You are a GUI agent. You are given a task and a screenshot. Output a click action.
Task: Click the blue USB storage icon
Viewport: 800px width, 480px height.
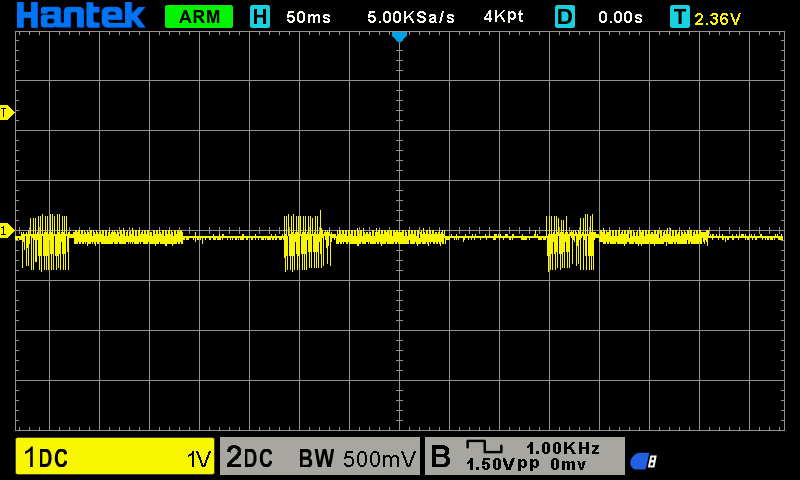point(643,461)
